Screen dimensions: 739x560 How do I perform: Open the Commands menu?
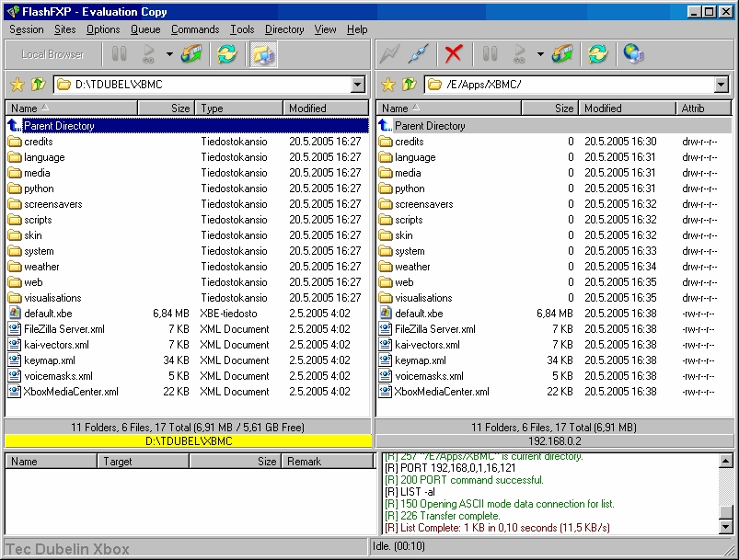coord(195,29)
